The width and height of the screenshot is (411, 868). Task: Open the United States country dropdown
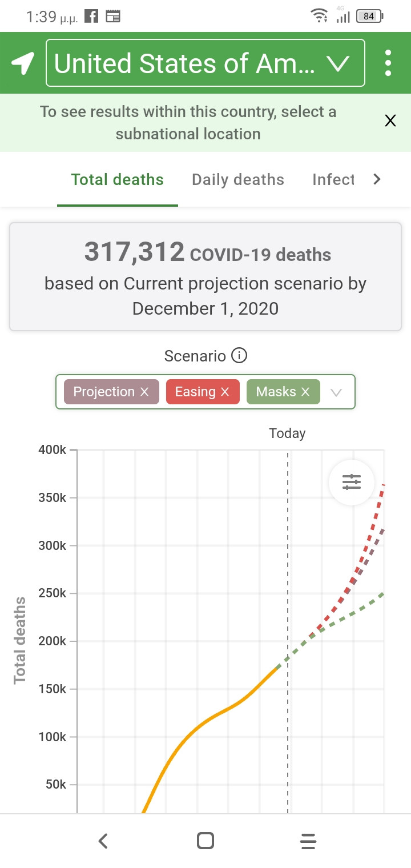(205, 63)
